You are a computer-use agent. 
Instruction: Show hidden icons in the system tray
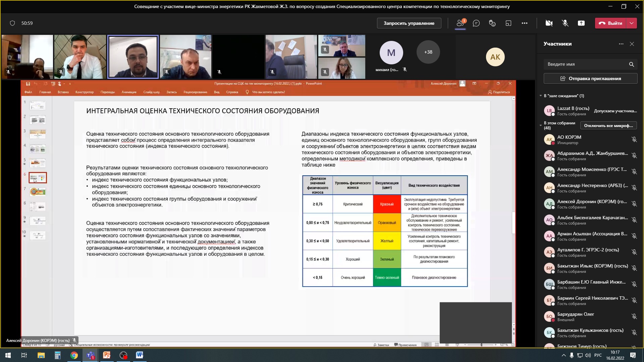pyautogui.click(x=563, y=355)
